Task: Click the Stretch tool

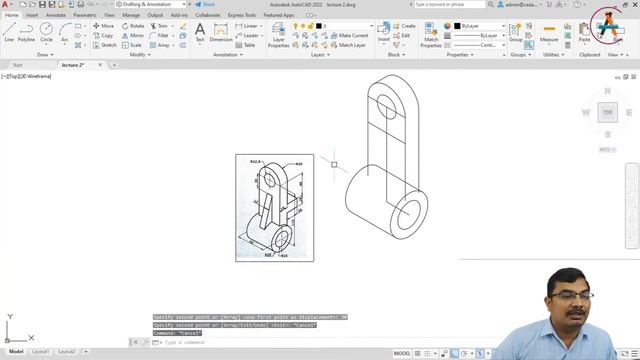Action: [x=104, y=45]
